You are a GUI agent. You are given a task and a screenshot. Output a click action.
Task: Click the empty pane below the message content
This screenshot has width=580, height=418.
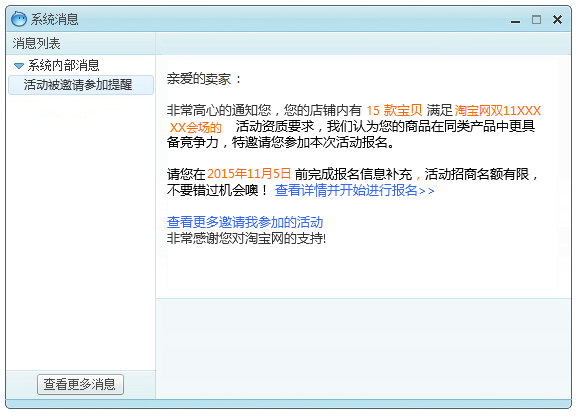coord(364,348)
